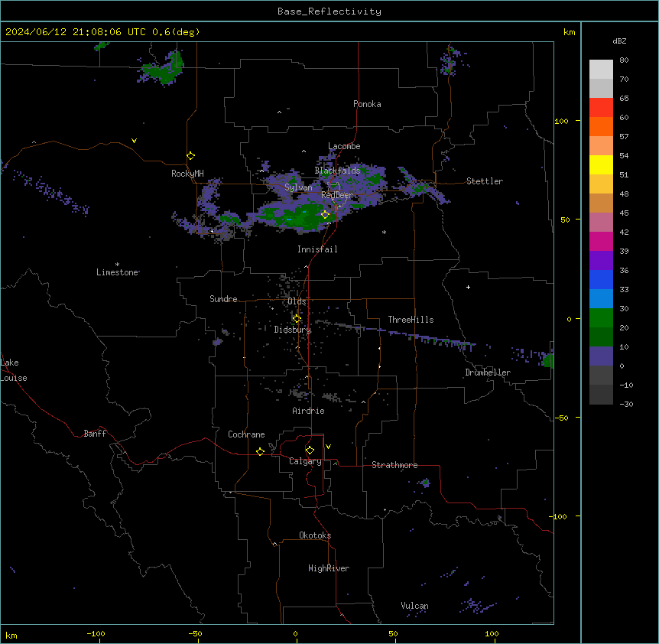
Task: Click the dBZ legend heading
Action: [x=619, y=41]
